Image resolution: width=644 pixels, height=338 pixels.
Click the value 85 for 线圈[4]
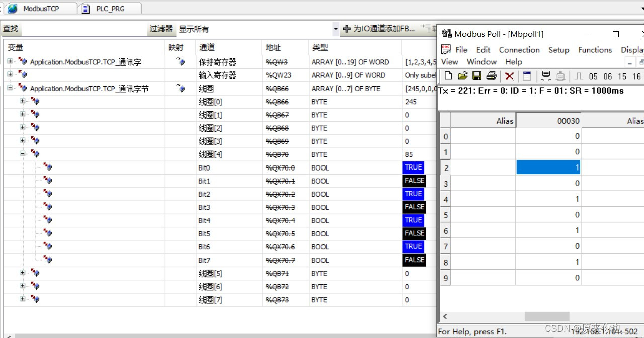(409, 154)
